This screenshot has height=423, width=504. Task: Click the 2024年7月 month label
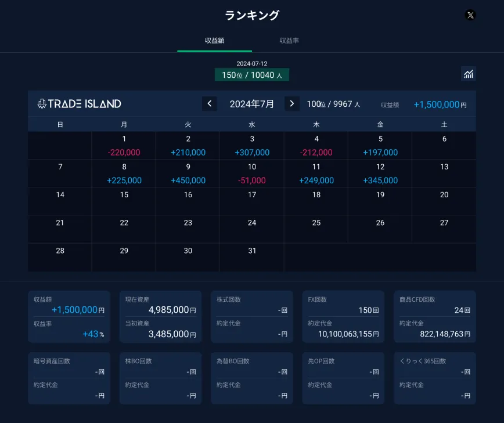pos(251,104)
